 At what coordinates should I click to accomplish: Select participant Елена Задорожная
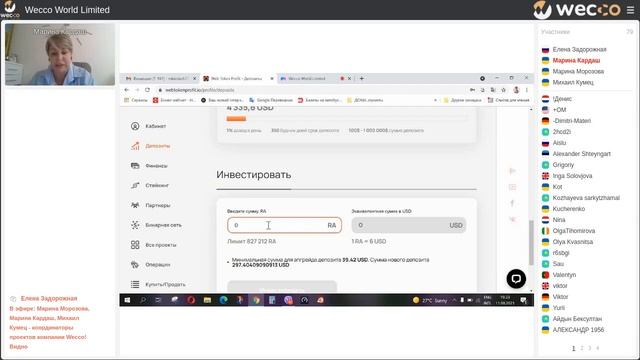[579, 49]
